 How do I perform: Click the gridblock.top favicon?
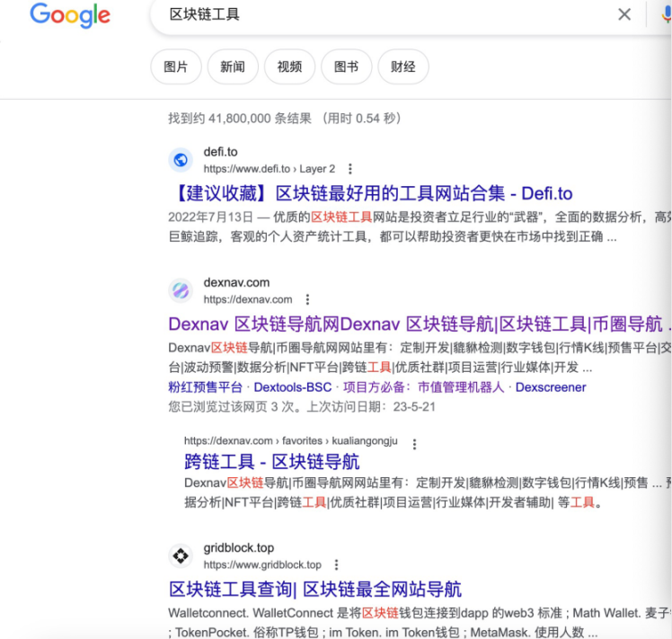tap(181, 556)
